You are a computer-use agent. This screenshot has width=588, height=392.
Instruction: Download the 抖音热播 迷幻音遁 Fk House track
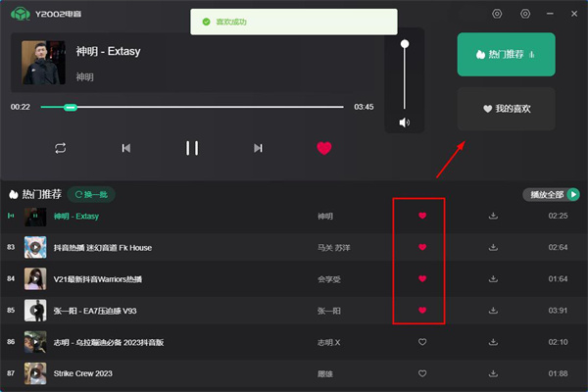point(493,247)
